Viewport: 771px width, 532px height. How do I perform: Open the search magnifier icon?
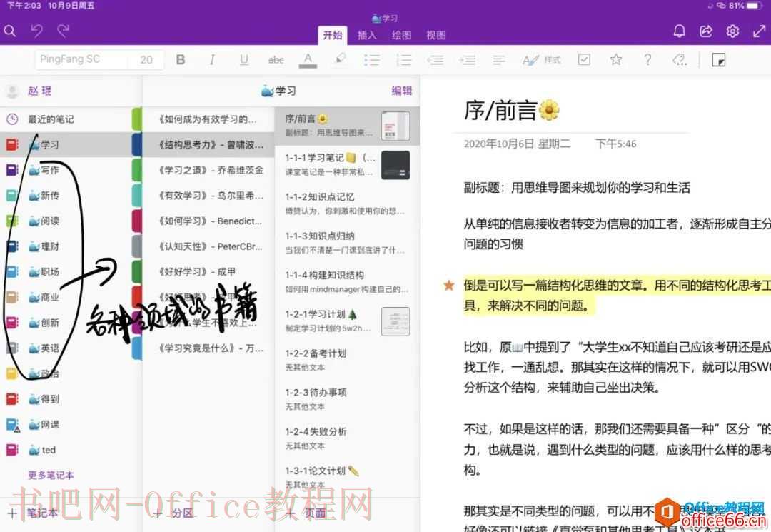click(10, 31)
